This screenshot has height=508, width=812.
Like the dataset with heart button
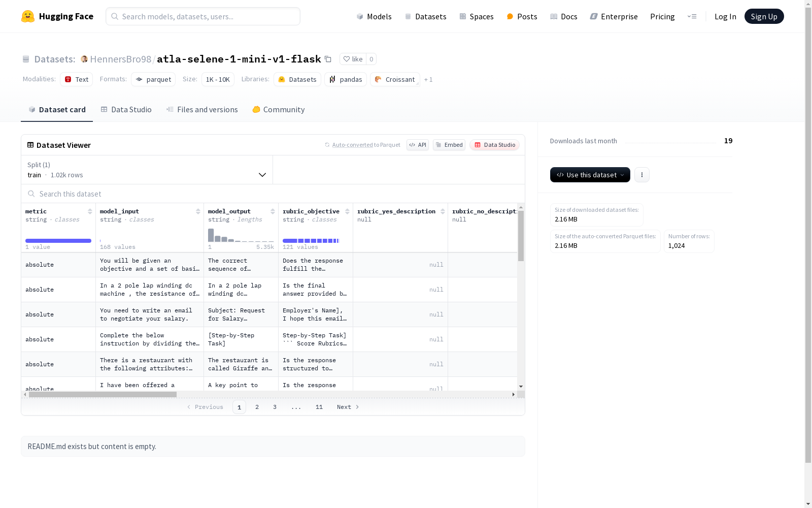(x=353, y=59)
